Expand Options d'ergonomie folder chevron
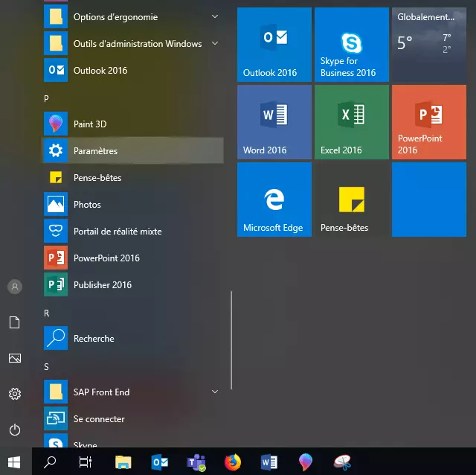Screen dimensions: 476x475 215,16
